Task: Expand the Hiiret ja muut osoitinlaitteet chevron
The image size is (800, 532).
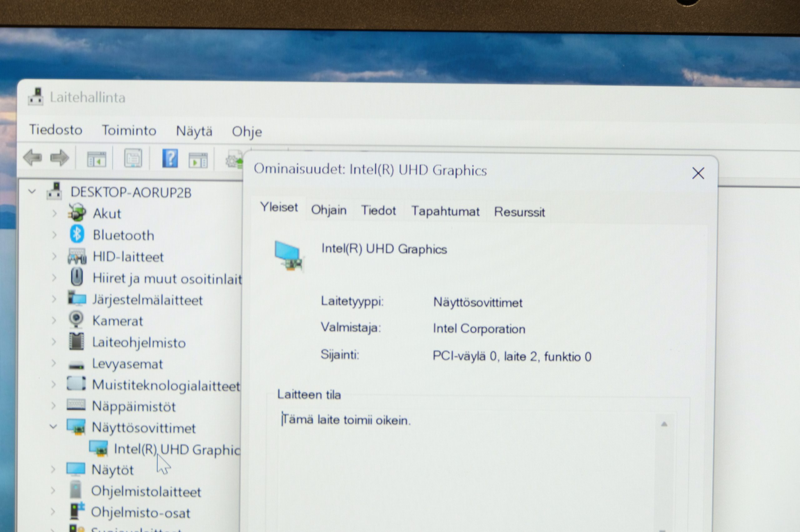Action: pyautogui.click(x=54, y=278)
